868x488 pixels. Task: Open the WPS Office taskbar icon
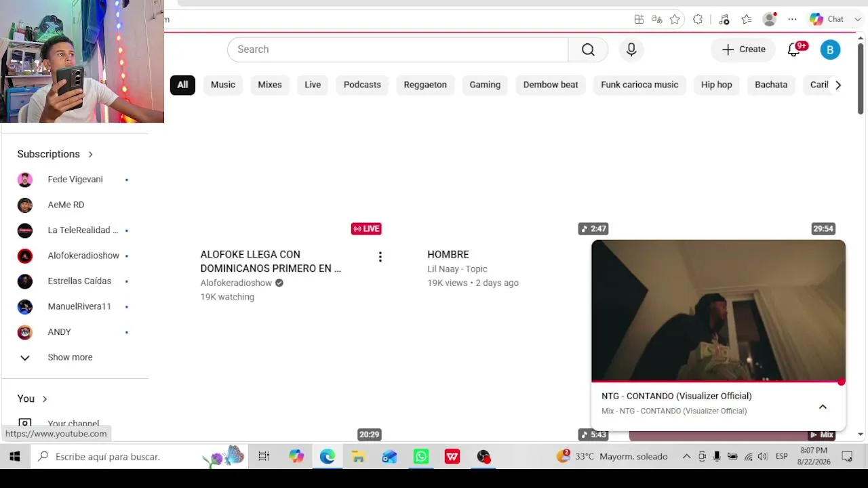click(452, 457)
